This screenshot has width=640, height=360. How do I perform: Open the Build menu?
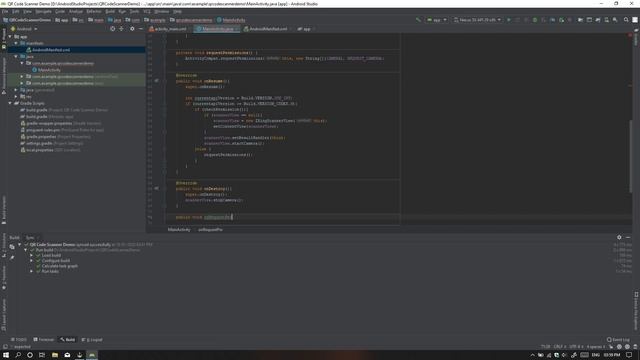pos(110,11)
